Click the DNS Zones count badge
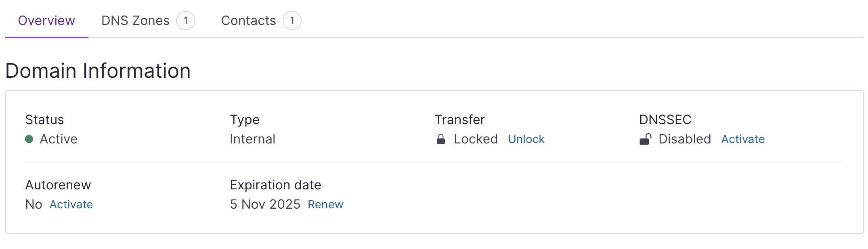868x249 pixels. click(186, 21)
